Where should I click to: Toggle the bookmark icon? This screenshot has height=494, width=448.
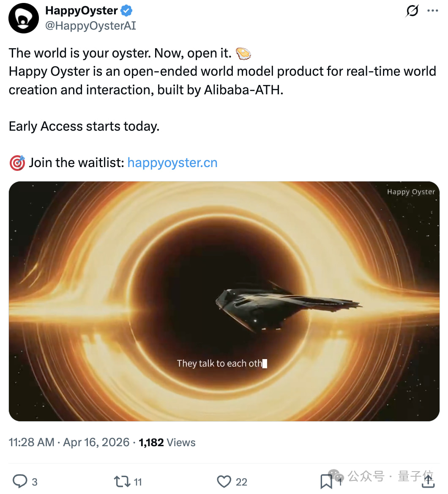point(326,481)
